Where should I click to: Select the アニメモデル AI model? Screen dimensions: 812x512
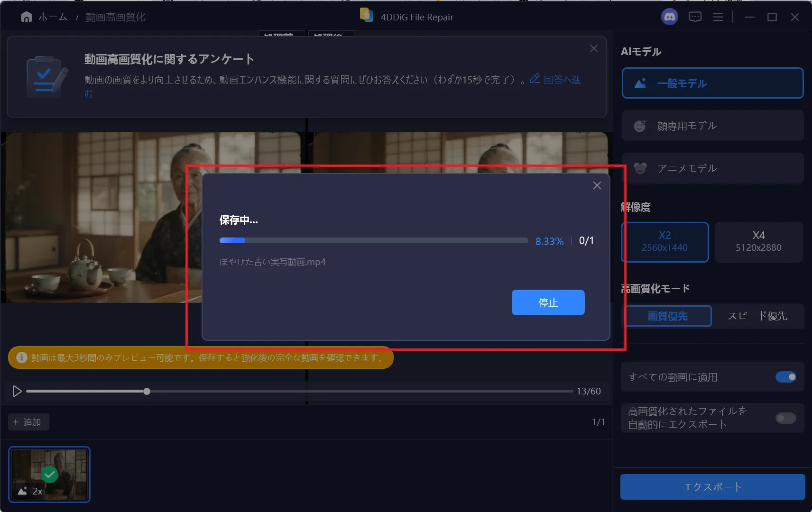point(712,168)
